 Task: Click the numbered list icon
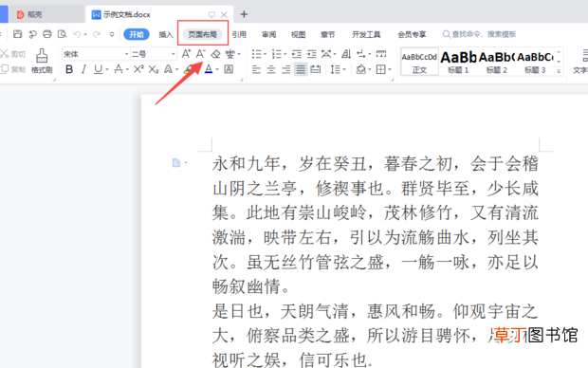coord(277,54)
